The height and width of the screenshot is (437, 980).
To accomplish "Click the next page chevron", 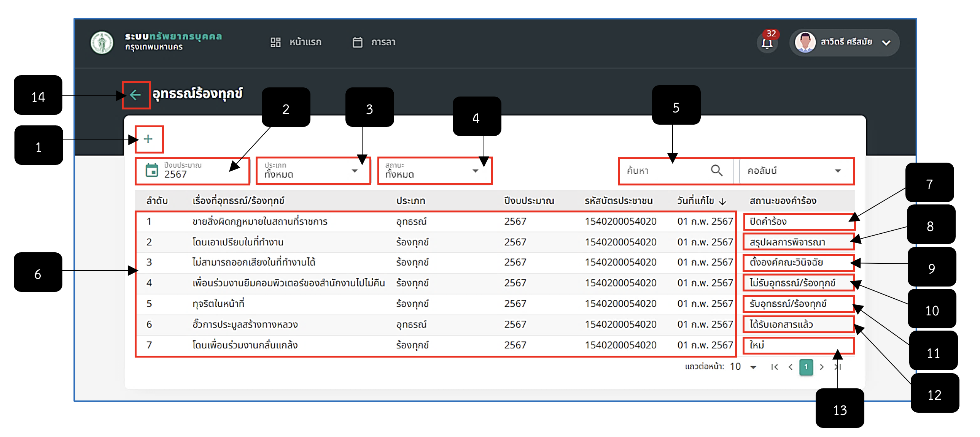I will pyautogui.click(x=822, y=367).
